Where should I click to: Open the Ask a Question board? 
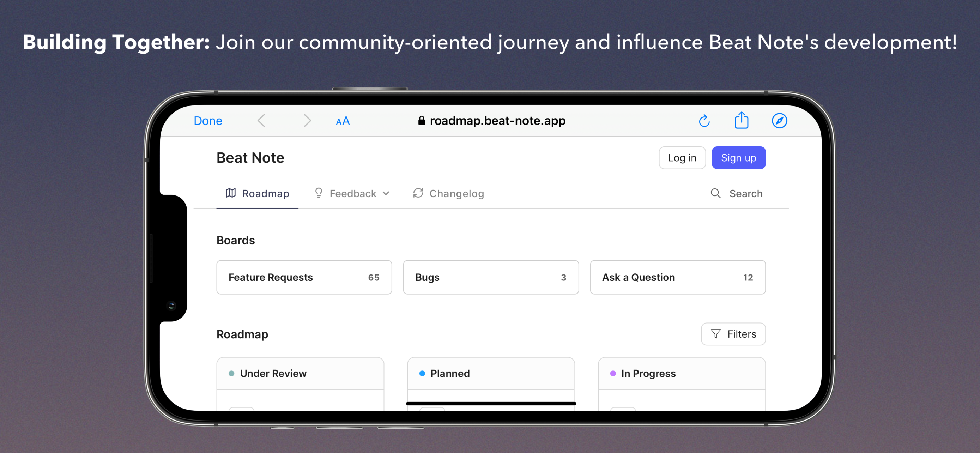678,277
